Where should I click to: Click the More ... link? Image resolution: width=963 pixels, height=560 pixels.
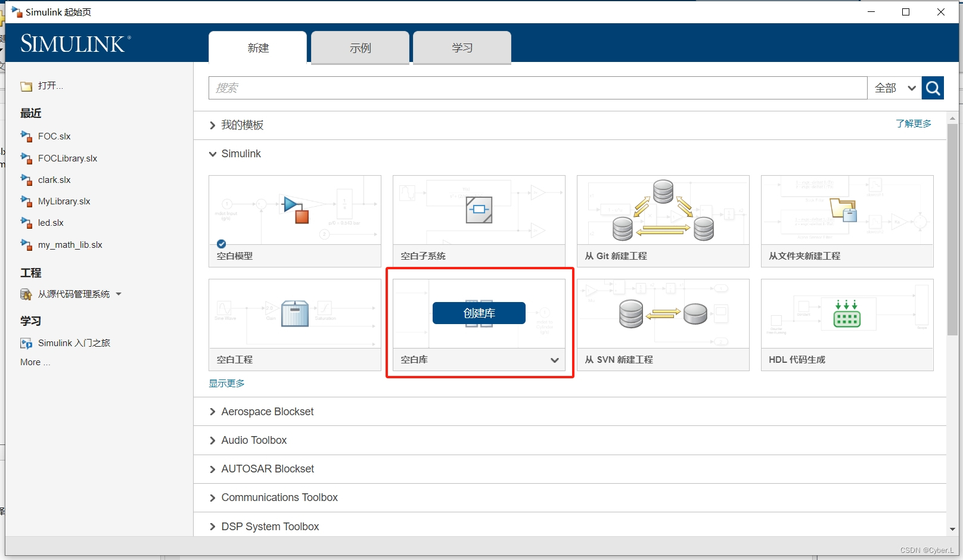click(x=35, y=362)
